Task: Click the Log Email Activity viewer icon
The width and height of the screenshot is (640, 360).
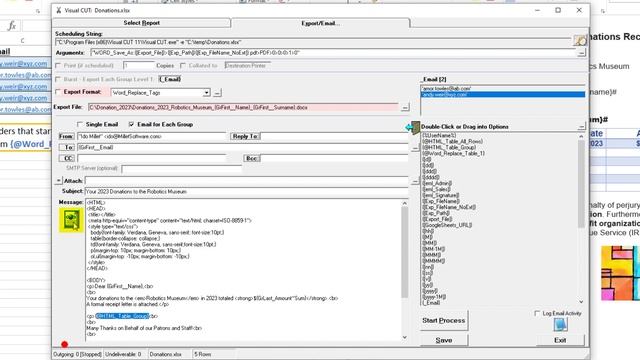Action: coord(560,324)
